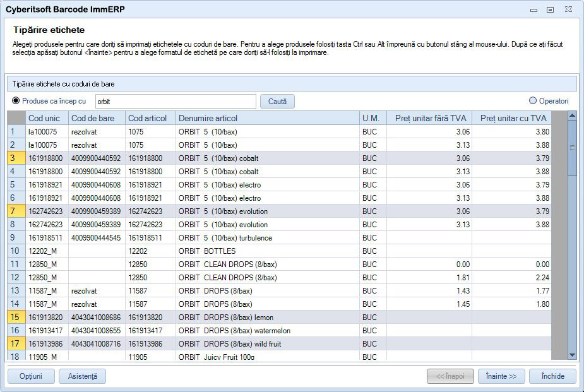Screen dimensions: 584x392
Task: Select highlighted row header number 3
Action: 16,158
